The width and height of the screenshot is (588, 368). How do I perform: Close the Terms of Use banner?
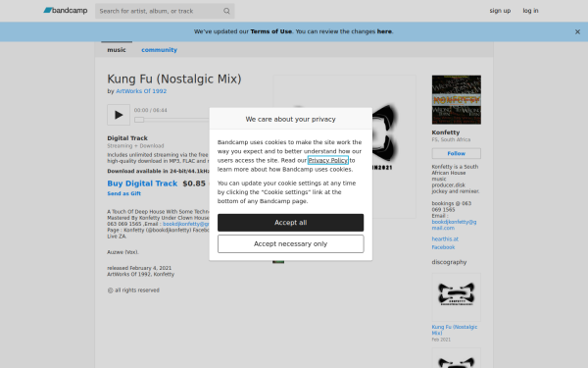pyautogui.click(x=577, y=32)
